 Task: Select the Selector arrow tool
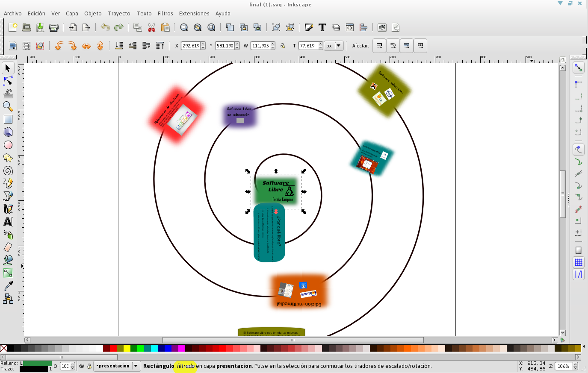[x=8, y=68]
